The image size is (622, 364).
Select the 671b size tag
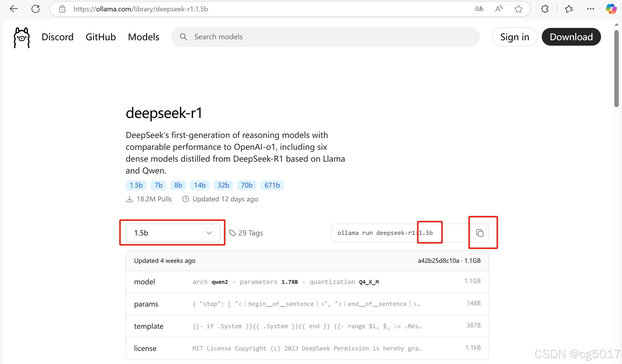click(x=272, y=185)
